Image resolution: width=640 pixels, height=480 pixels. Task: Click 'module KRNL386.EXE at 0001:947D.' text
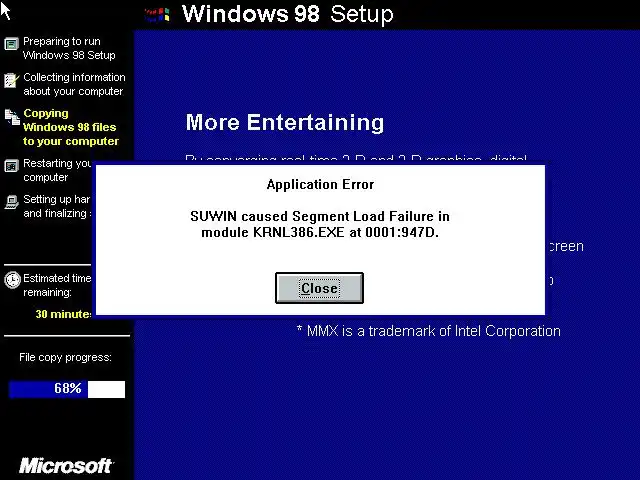click(x=320, y=232)
